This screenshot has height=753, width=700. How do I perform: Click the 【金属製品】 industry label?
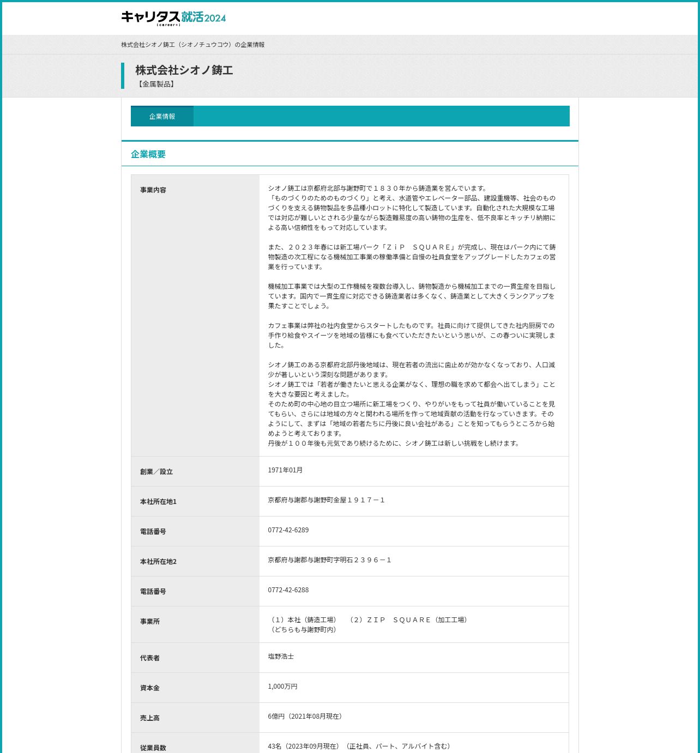[156, 84]
